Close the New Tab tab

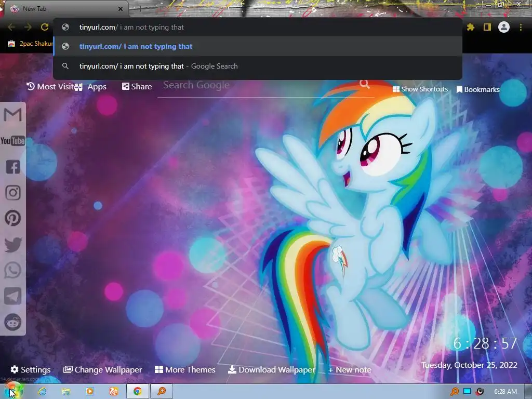[121, 9]
